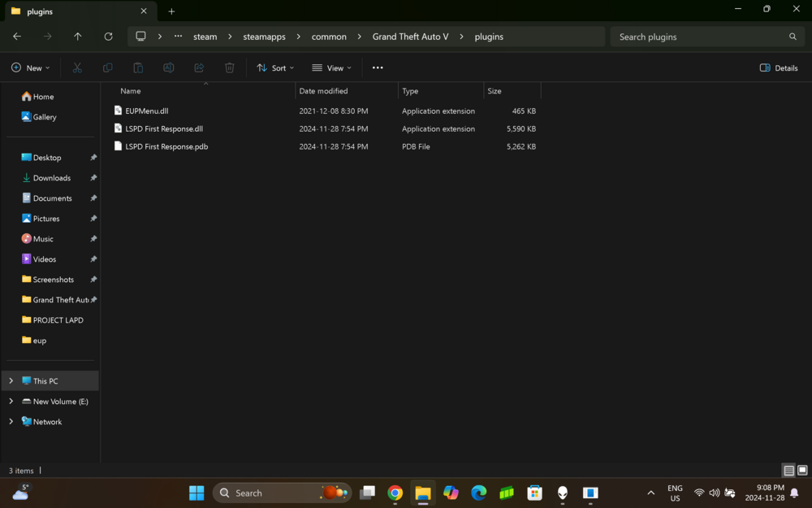The width and height of the screenshot is (812, 508).
Task: Activate details view toggle in status bar
Action: pyautogui.click(x=788, y=471)
